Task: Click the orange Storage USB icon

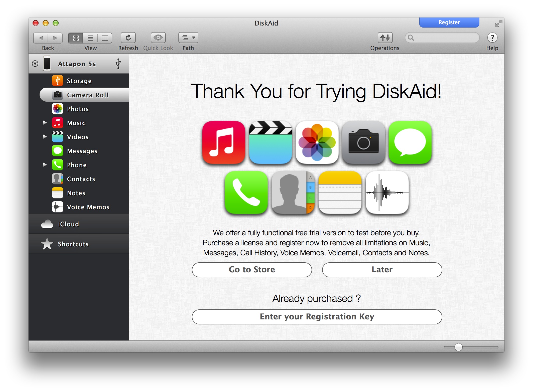Action: [58, 81]
